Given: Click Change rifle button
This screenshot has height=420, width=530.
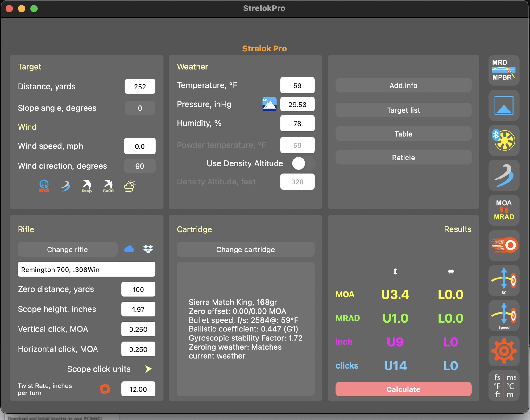Looking at the screenshot, I should tap(67, 249).
